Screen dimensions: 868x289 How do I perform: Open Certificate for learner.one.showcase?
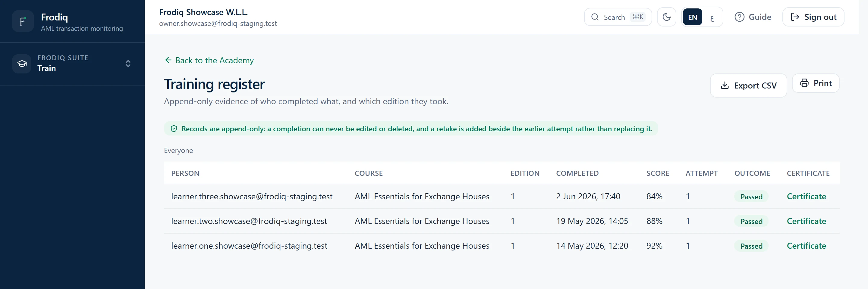[806, 246]
